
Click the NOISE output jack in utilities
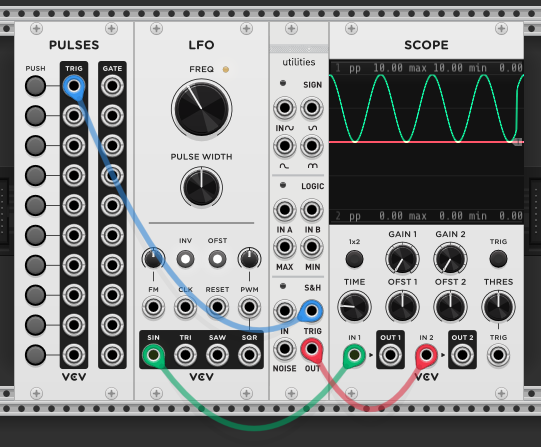click(285, 349)
